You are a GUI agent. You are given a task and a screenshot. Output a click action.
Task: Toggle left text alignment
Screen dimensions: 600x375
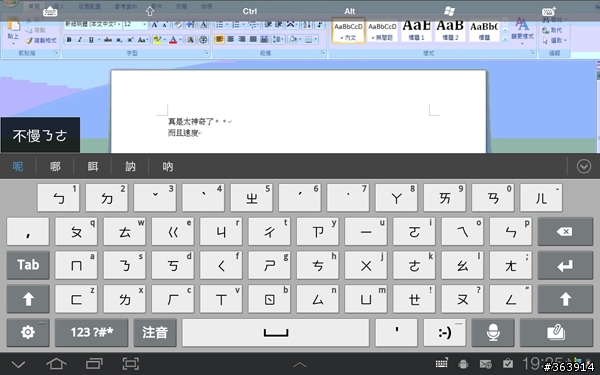(219, 39)
